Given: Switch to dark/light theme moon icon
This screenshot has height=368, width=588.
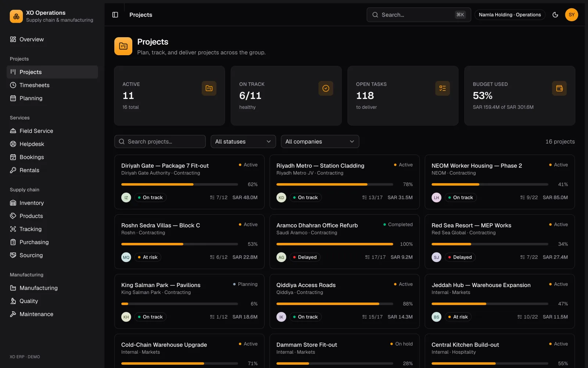Looking at the screenshot, I should [555, 15].
